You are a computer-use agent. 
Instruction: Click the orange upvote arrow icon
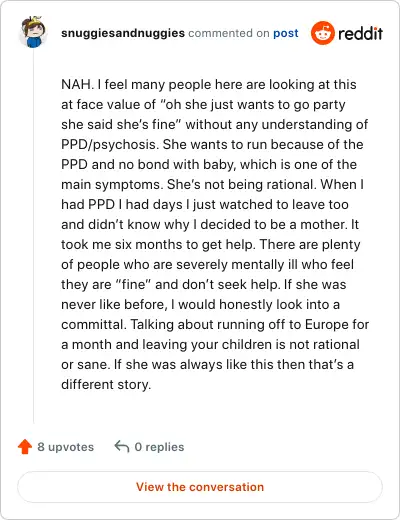pos(25,447)
